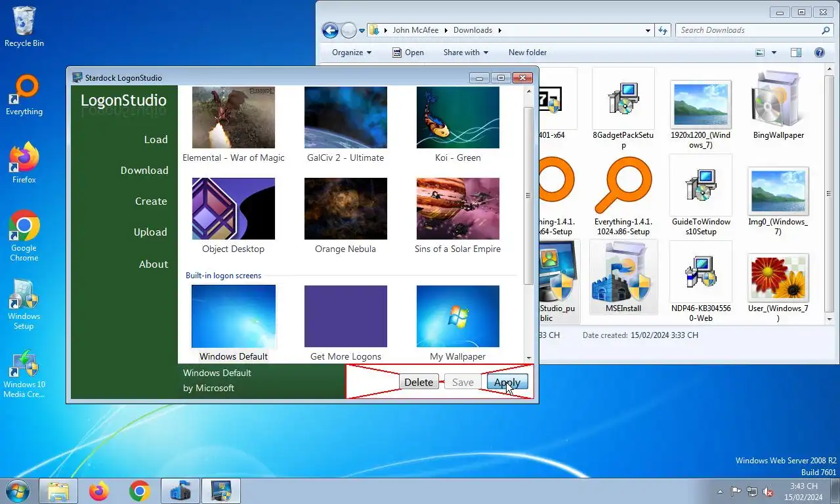Open the About section in LogonStudio

point(154,264)
